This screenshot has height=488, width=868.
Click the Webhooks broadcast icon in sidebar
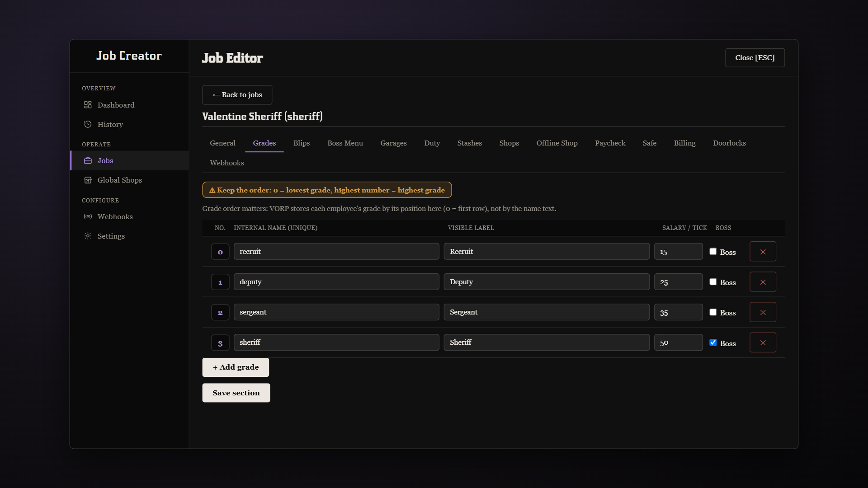pos(88,216)
